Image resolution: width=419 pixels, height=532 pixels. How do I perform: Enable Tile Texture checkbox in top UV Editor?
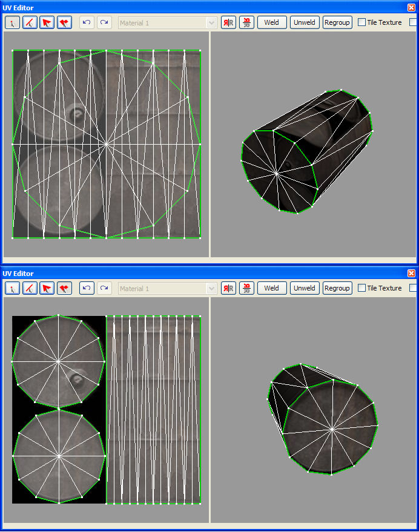pos(362,22)
